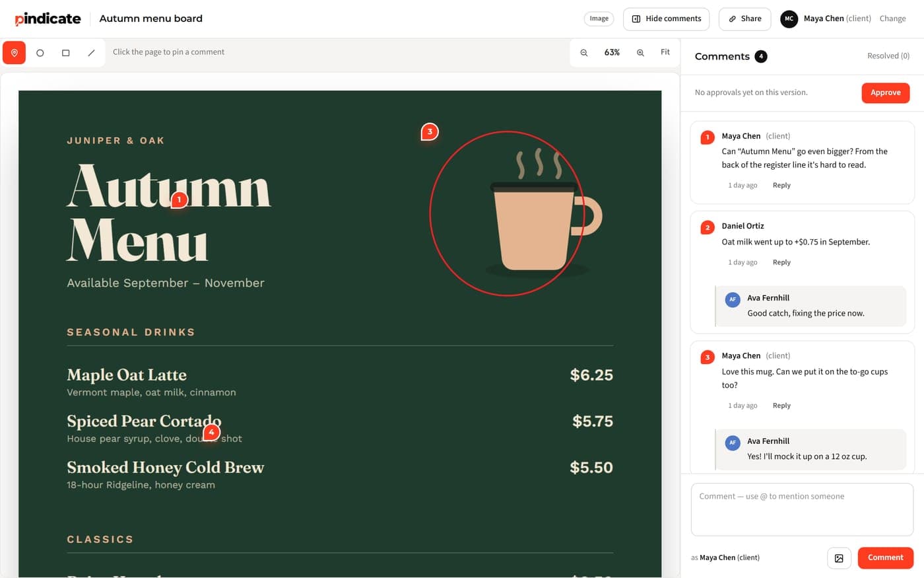Reply to Maya's Autumn Menu comment
Screen dimensions: 924x578
(781, 186)
